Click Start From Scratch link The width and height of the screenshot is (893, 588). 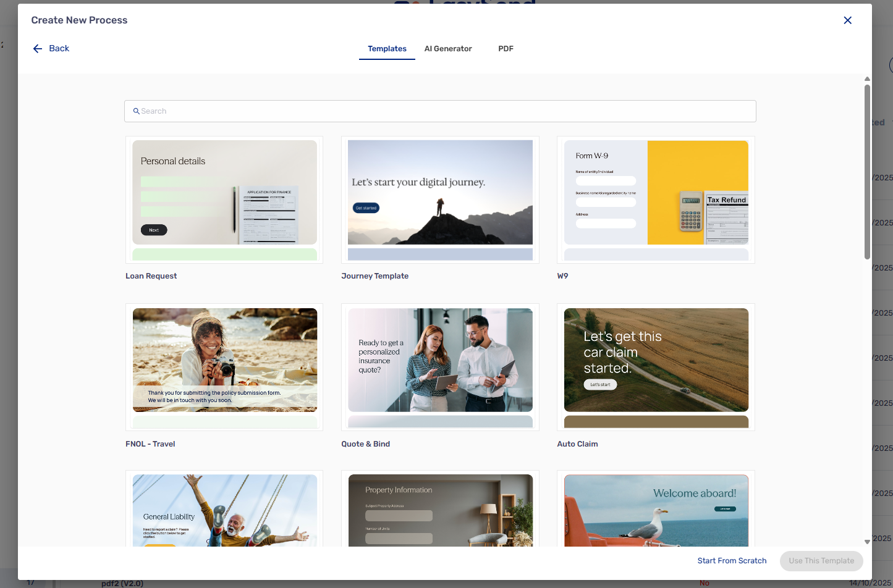[732, 561]
